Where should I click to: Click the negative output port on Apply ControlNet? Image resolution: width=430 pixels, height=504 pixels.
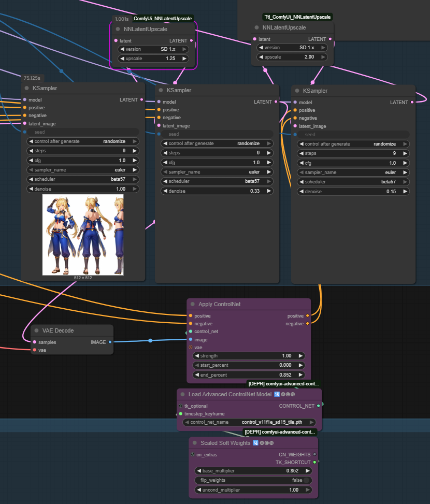pyautogui.click(x=308, y=324)
